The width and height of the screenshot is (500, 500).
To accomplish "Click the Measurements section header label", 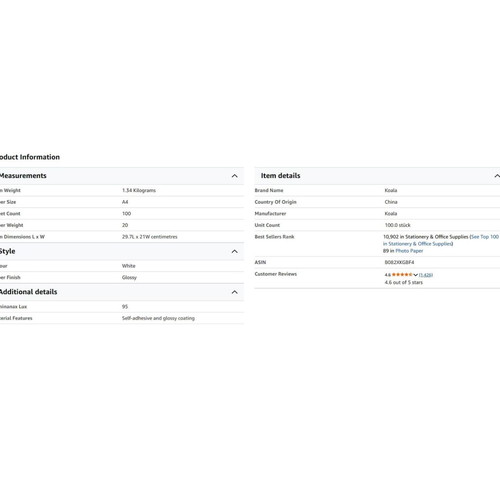I will click(x=23, y=176).
